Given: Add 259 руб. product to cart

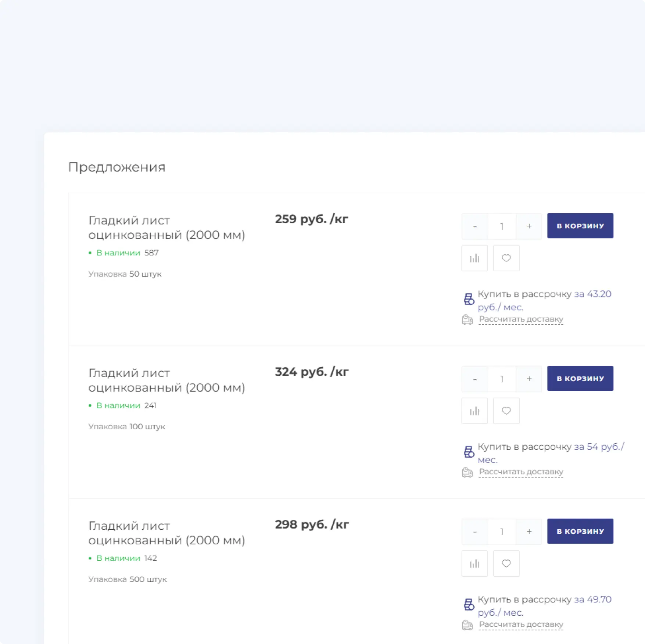Looking at the screenshot, I should (580, 226).
